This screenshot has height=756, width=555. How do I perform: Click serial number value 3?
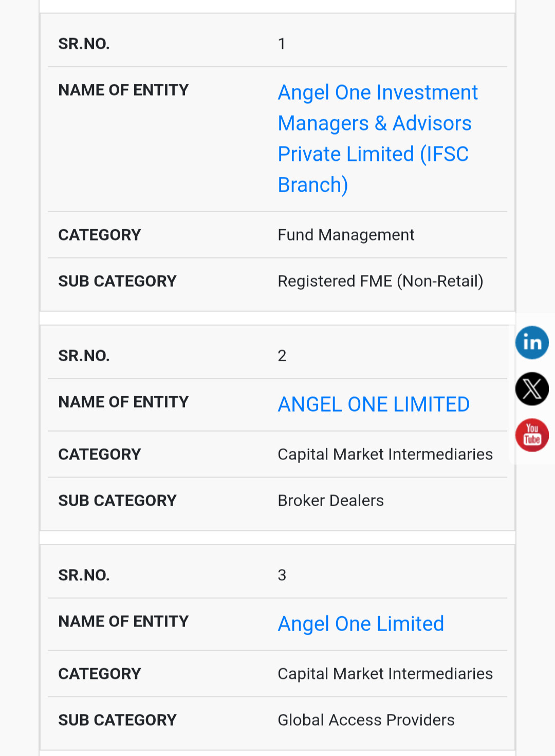(282, 575)
